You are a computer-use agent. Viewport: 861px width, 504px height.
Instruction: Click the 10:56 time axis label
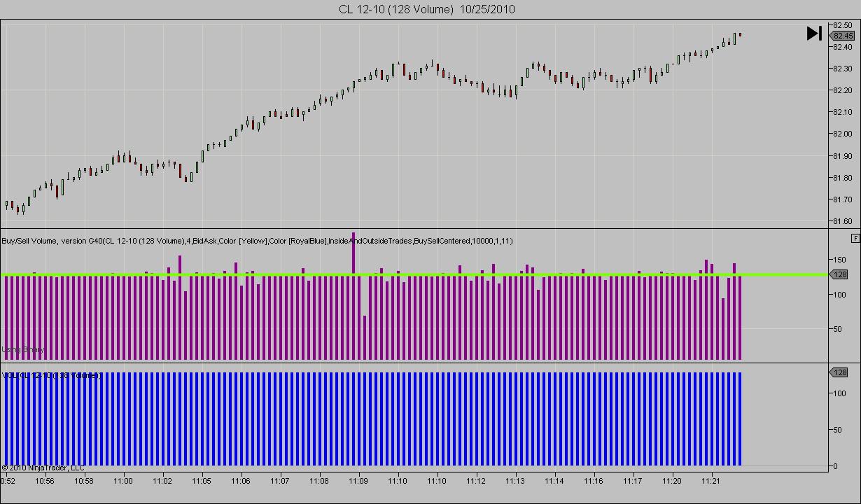pyautogui.click(x=45, y=481)
